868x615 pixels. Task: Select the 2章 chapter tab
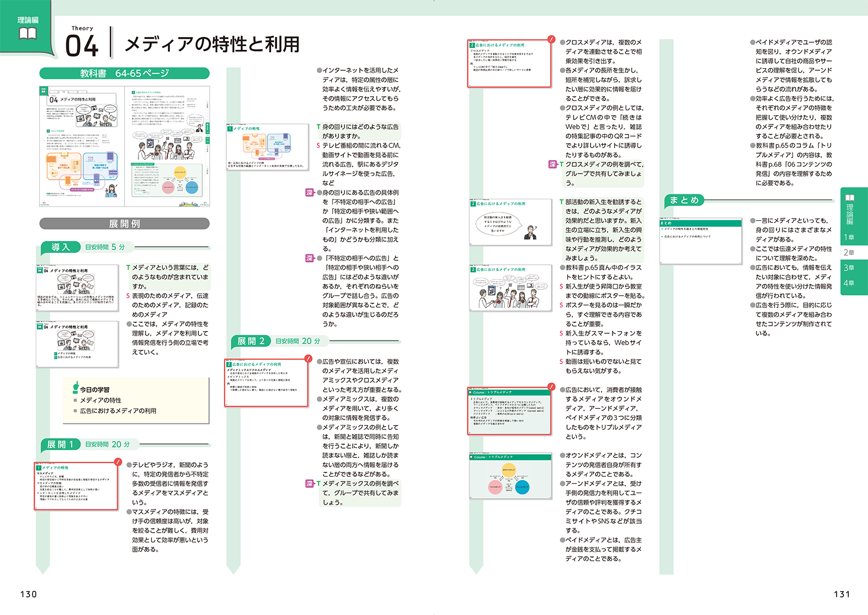click(849, 253)
